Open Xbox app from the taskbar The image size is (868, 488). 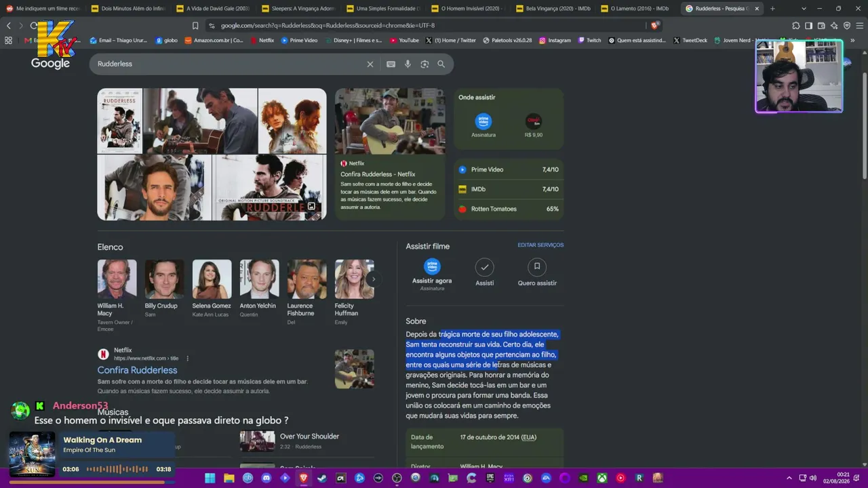pos(601,478)
